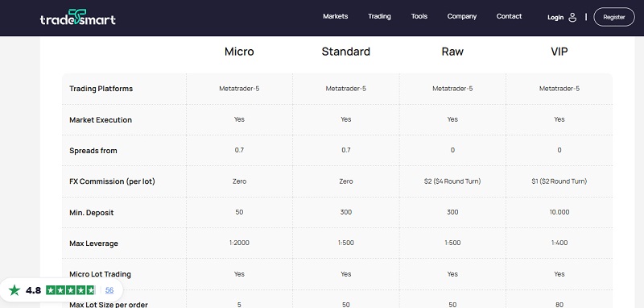The image size is (644, 308).
Task: Click VIP minimum deposit 10.000
Action: coord(559,212)
